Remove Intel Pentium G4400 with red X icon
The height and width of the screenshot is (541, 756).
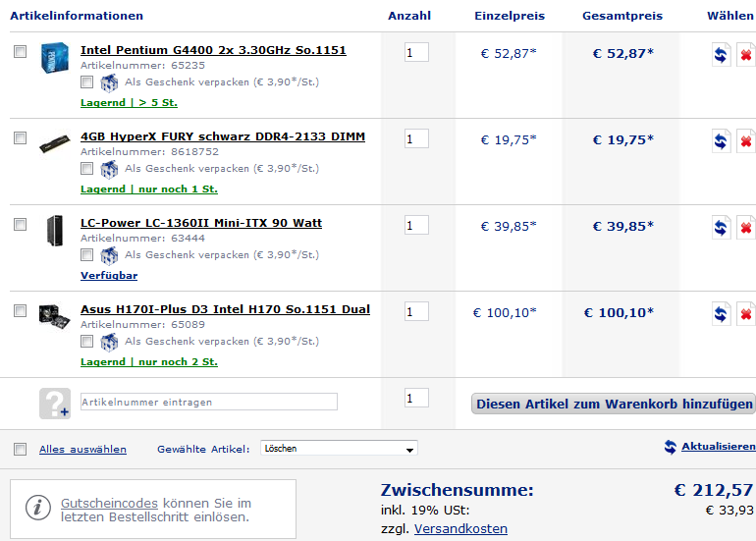pos(746,54)
